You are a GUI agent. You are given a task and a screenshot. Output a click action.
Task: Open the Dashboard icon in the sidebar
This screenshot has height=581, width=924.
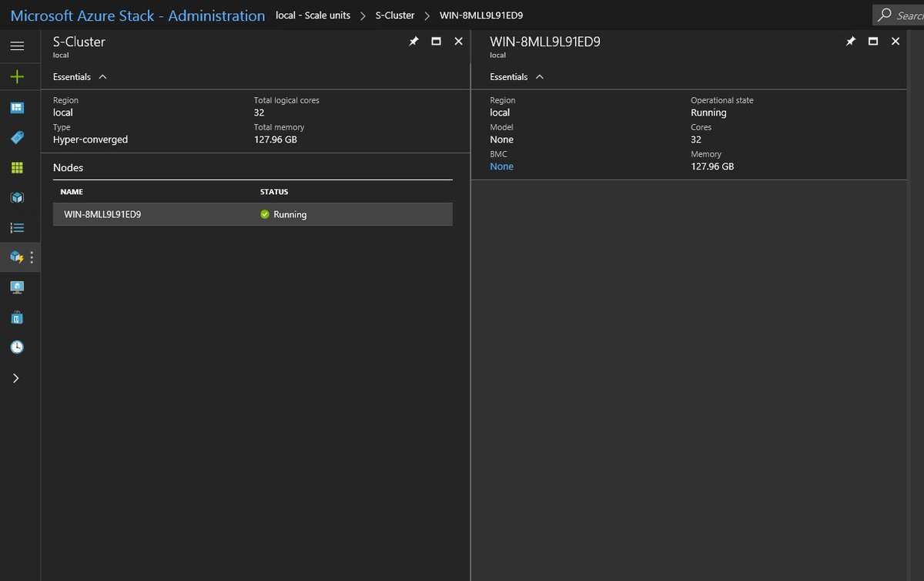pos(17,107)
